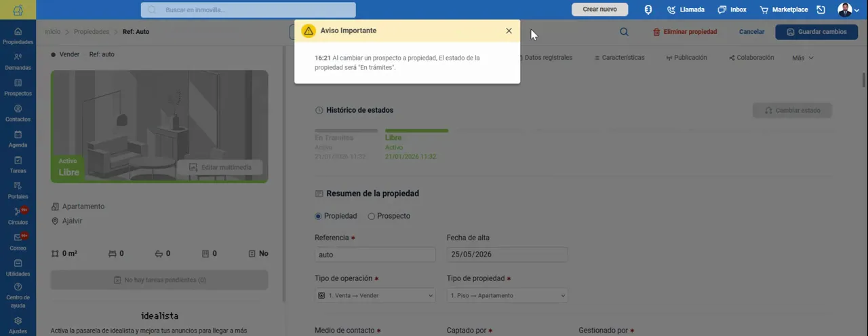
Task: Open Círculos in the sidebar
Action: point(18,217)
